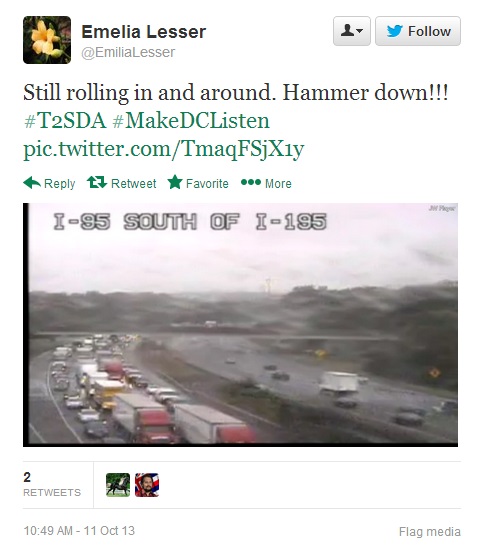Click the I-95 traffic camera image
This screenshot has width=487, height=553.
coord(241,325)
